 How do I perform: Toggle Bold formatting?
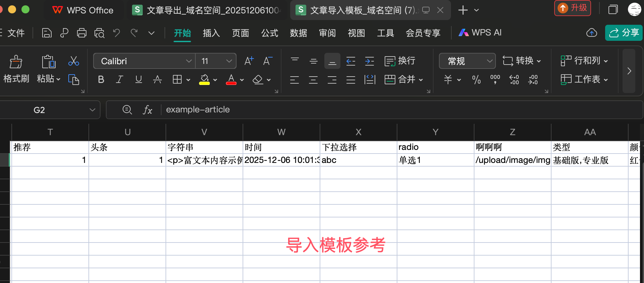pos(101,80)
